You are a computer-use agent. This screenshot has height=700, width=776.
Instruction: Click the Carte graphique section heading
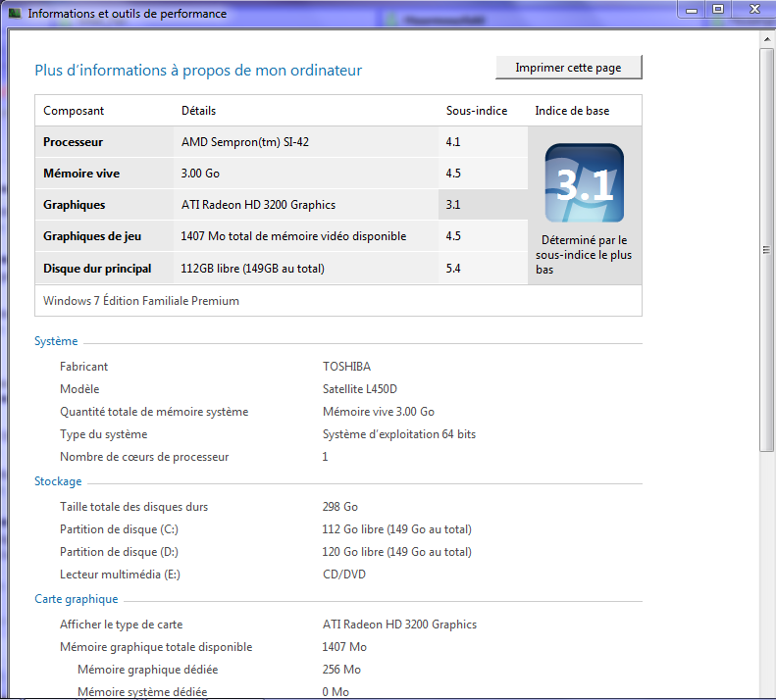(x=77, y=599)
